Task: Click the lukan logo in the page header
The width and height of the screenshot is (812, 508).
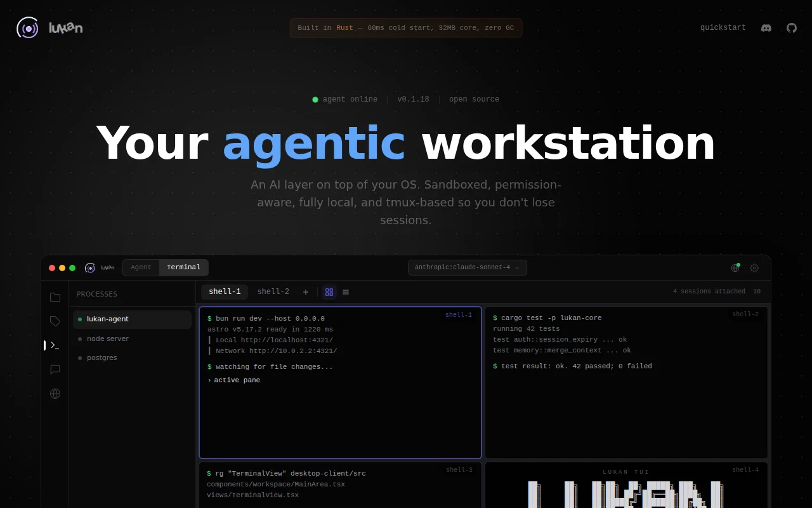Action: tap(49, 28)
